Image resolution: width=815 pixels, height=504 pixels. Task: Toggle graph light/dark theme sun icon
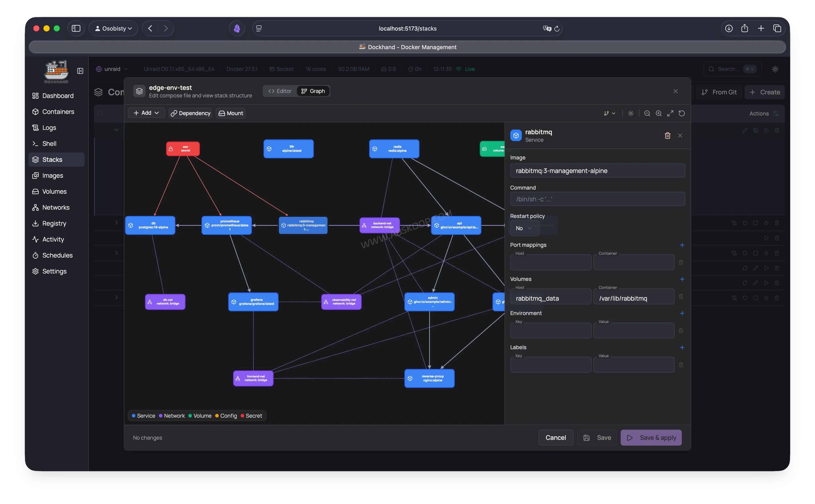631,113
